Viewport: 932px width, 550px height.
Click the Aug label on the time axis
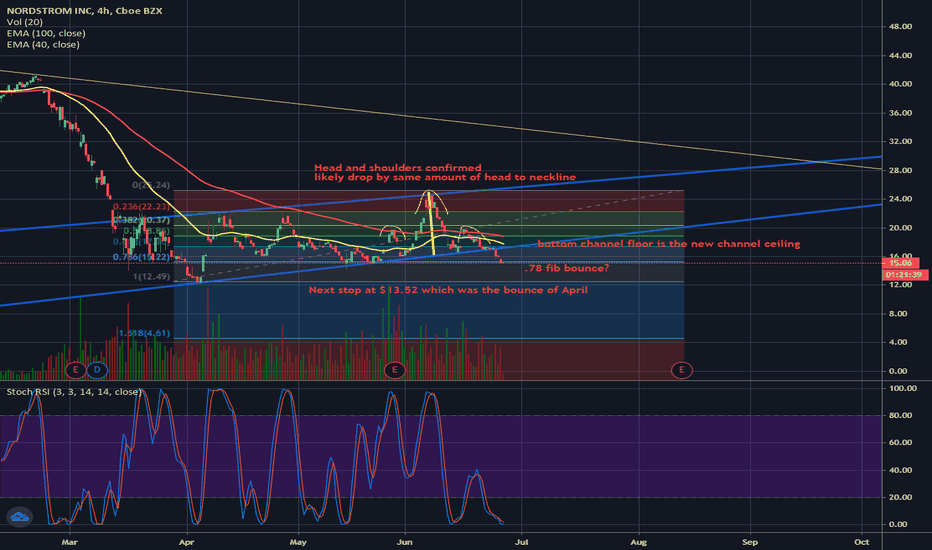pyautogui.click(x=638, y=542)
